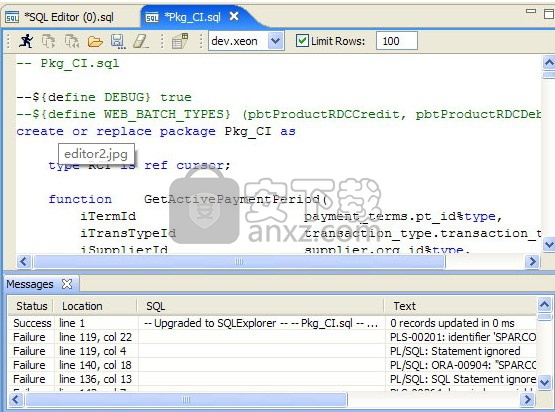Viewport: 555px width, 412px height.
Task: Select the Failure row at line 140, col 18
Action: (272, 365)
